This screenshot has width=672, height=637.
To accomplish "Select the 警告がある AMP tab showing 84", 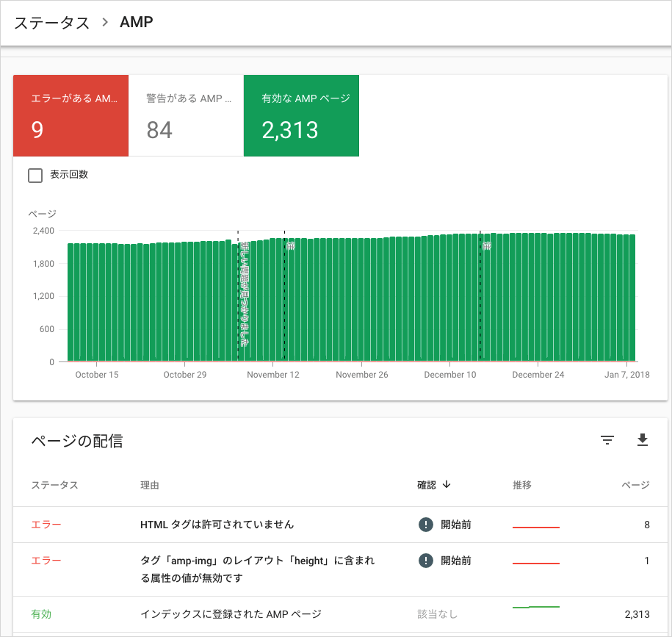I will point(186,116).
